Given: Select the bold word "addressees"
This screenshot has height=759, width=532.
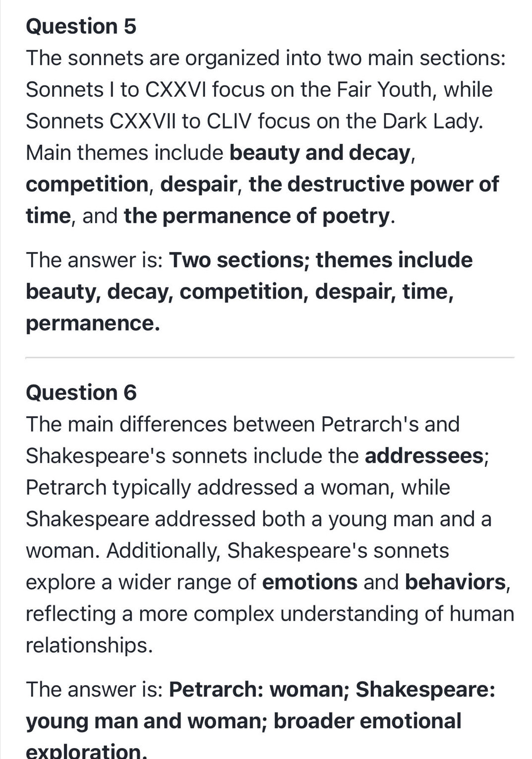Looking at the screenshot, I should pos(424,456).
